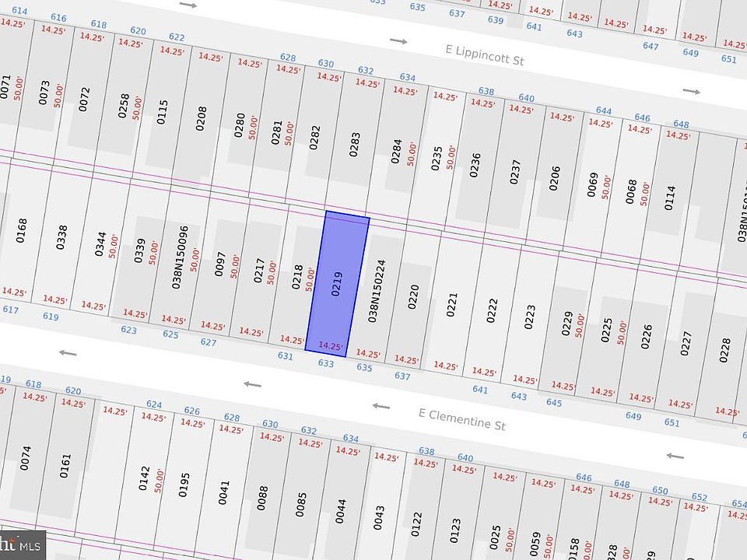Select parcel 038N150224 next to highlighted lot
747x560 pixels.
tap(377, 291)
